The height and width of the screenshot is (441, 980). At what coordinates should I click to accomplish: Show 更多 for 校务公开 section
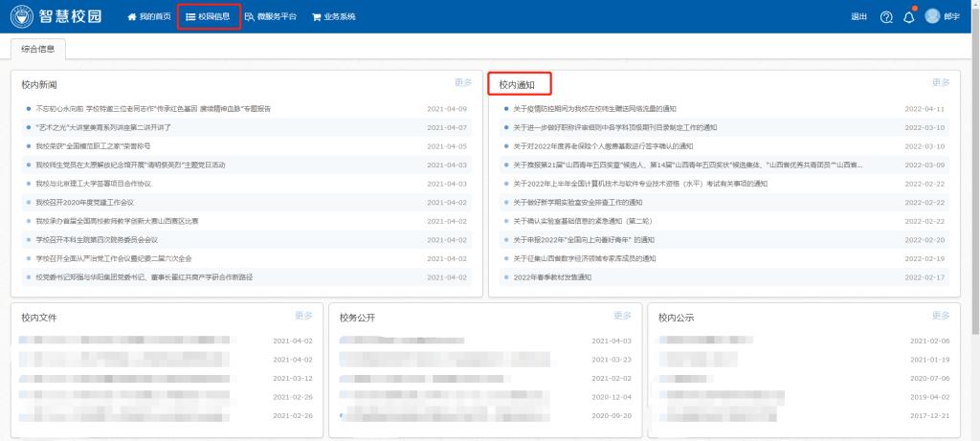click(622, 316)
